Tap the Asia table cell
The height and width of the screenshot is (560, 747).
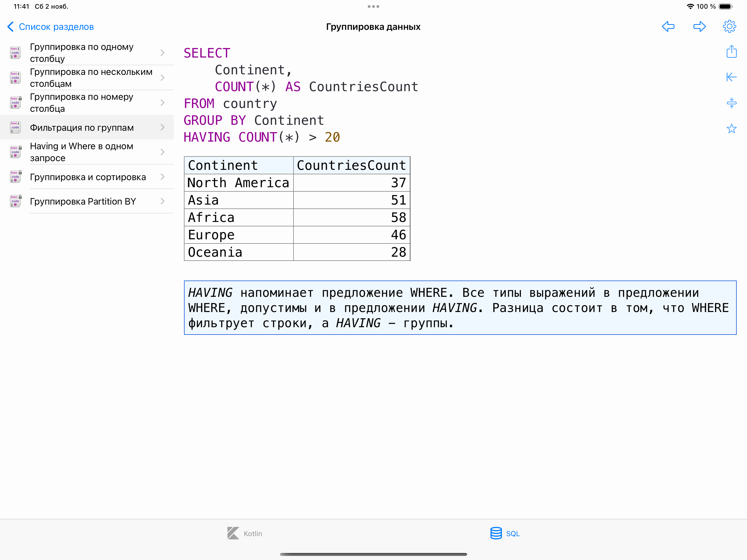tap(239, 200)
